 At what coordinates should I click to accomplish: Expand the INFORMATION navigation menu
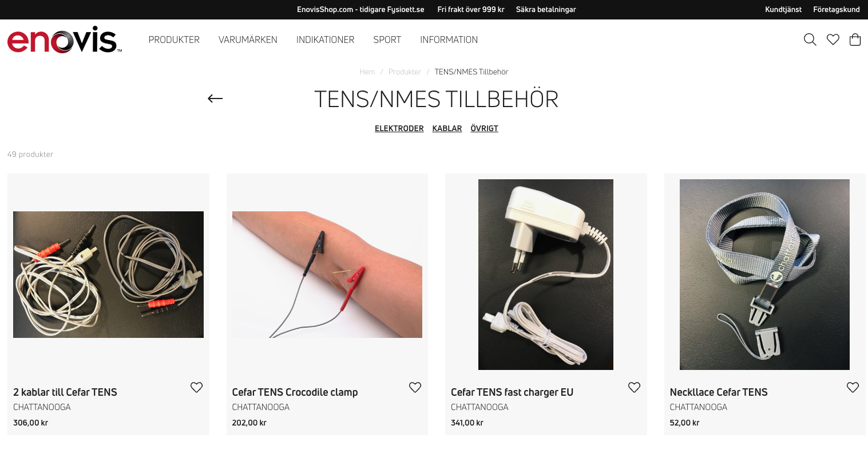tap(449, 40)
